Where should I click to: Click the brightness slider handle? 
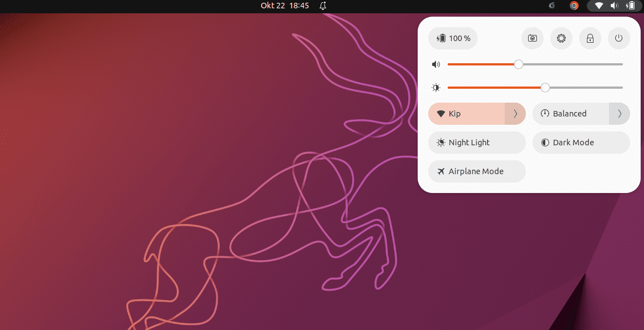coord(545,88)
